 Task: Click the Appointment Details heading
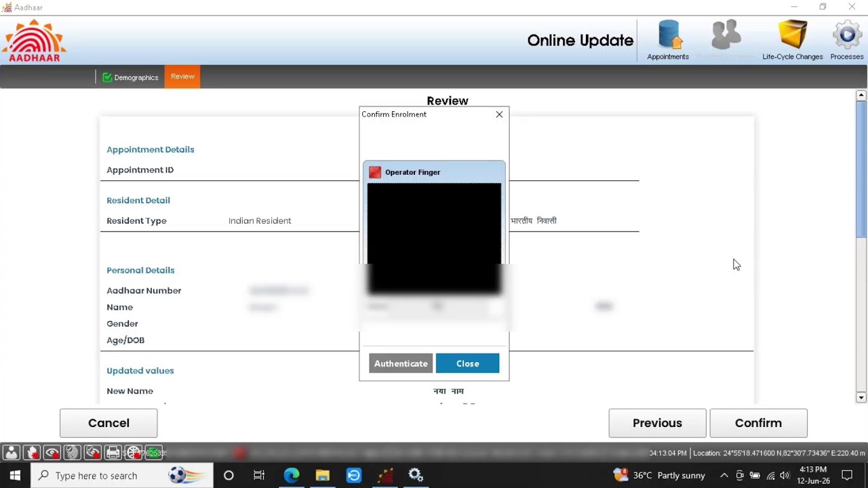(x=151, y=149)
